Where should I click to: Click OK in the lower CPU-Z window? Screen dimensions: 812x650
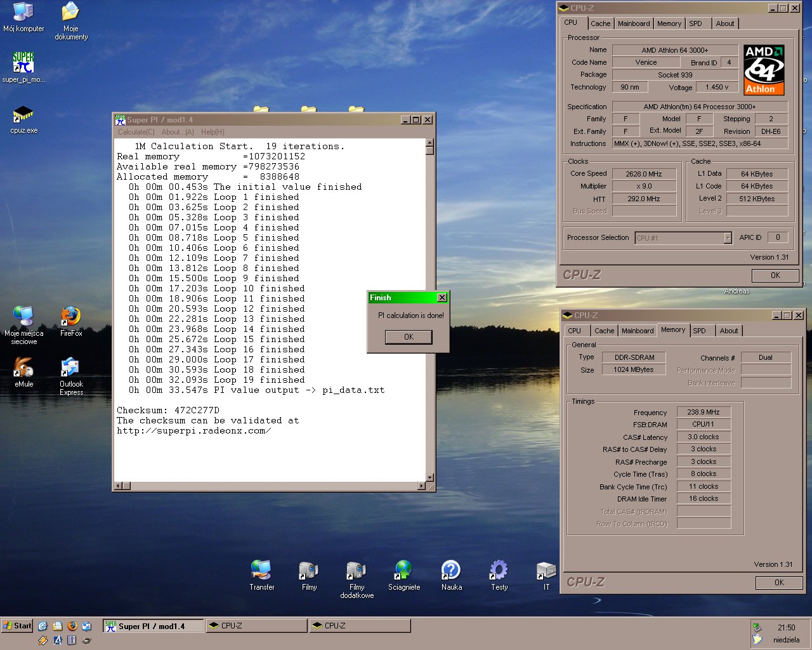[x=779, y=583]
